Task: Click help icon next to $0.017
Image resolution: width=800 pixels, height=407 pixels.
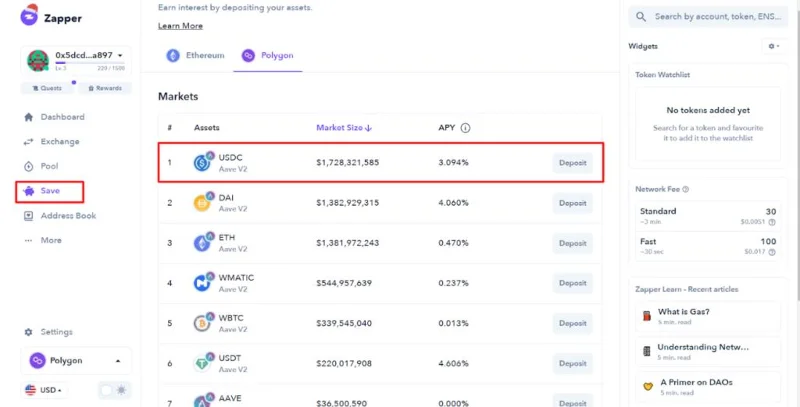Action: click(x=772, y=252)
